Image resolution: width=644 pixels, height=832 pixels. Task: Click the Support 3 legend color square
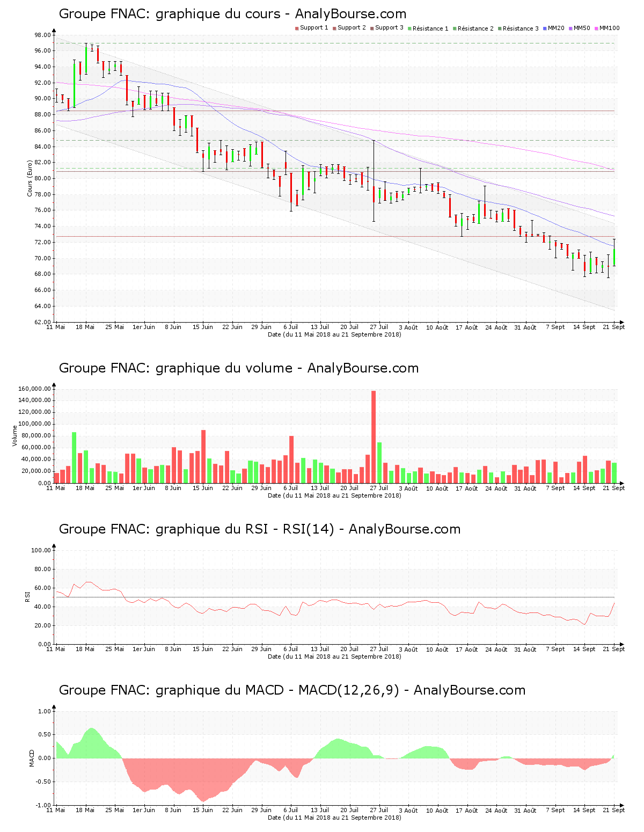point(372,28)
